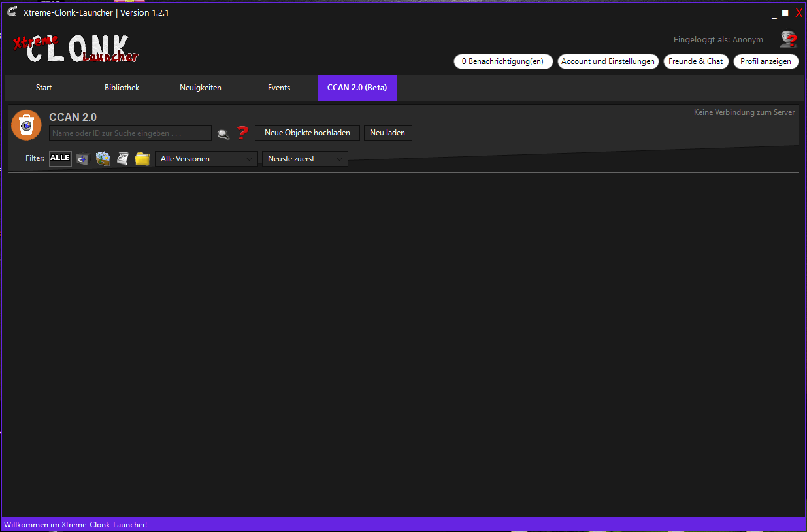Click the orange CCAN 2.0 logo icon
Viewport: 807px width, 532px height.
click(x=26, y=125)
